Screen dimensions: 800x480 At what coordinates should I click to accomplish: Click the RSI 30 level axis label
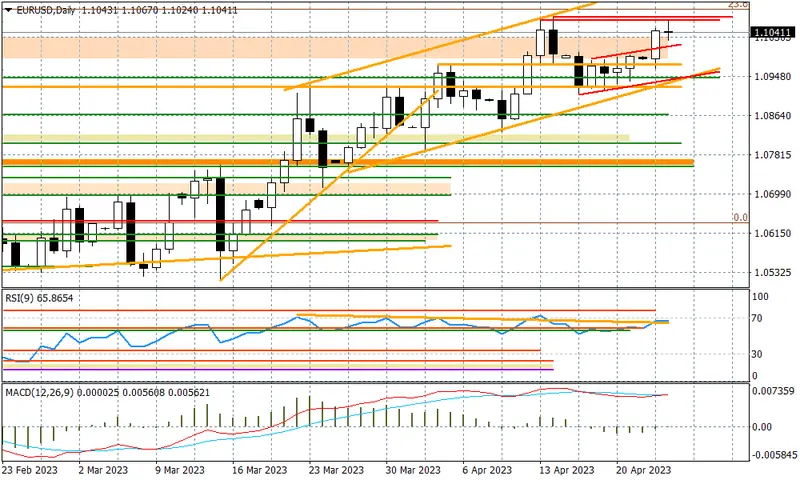tap(757, 354)
